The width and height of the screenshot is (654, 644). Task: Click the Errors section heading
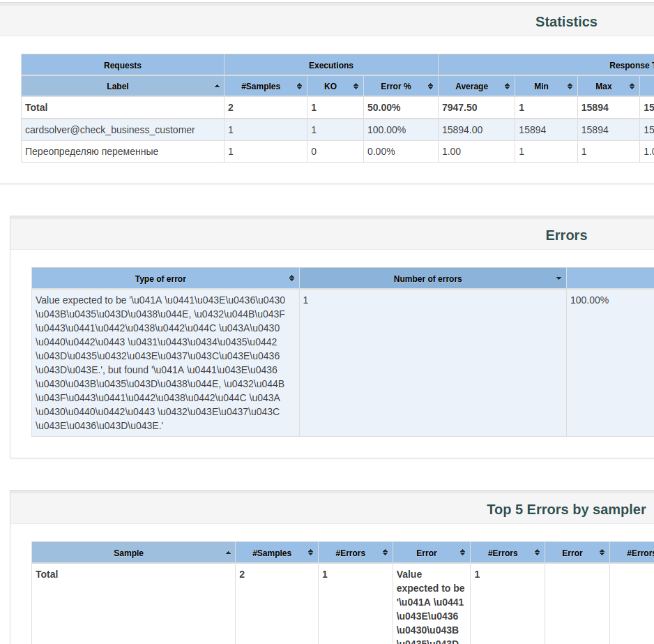(x=566, y=235)
